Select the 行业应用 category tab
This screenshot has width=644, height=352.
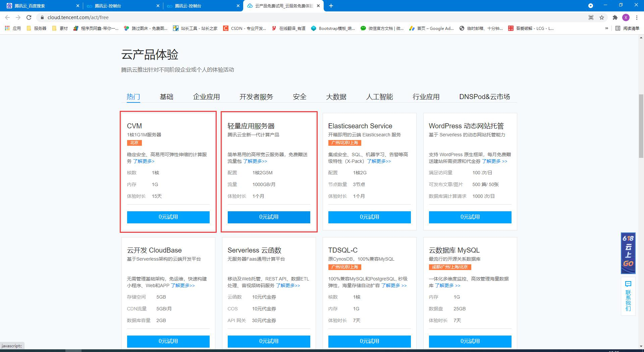tap(426, 97)
